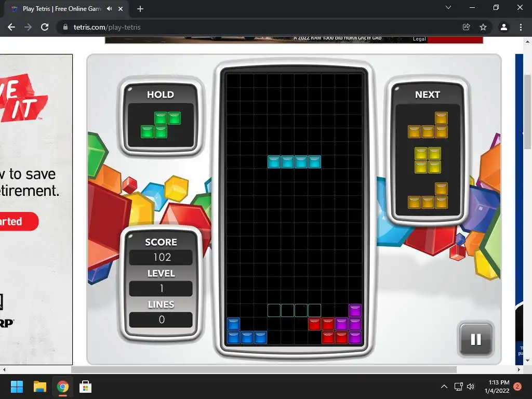Click the level value 1
Screen dimensions: 532x399
161,288
